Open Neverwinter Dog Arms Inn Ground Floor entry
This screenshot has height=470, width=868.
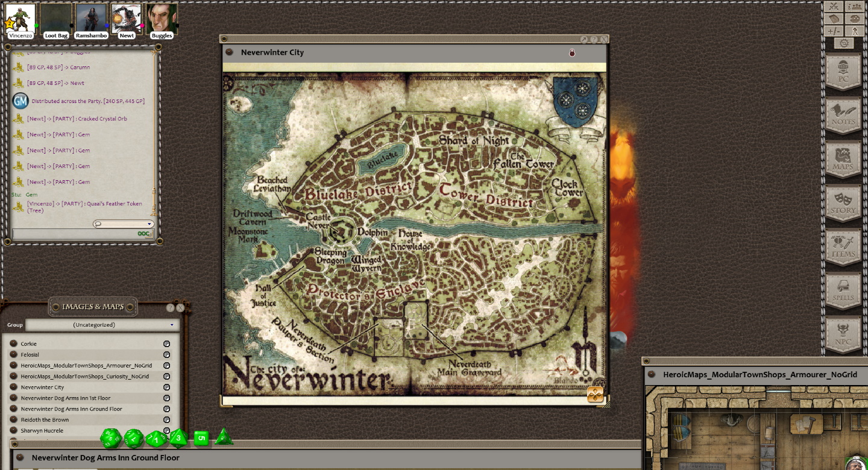point(71,409)
